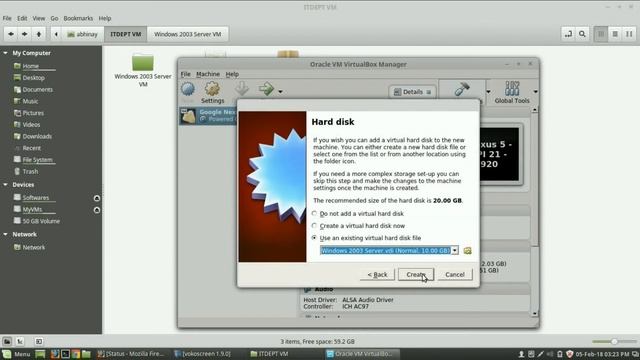Click the Up directory arrow icon

(x=39, y=34)
